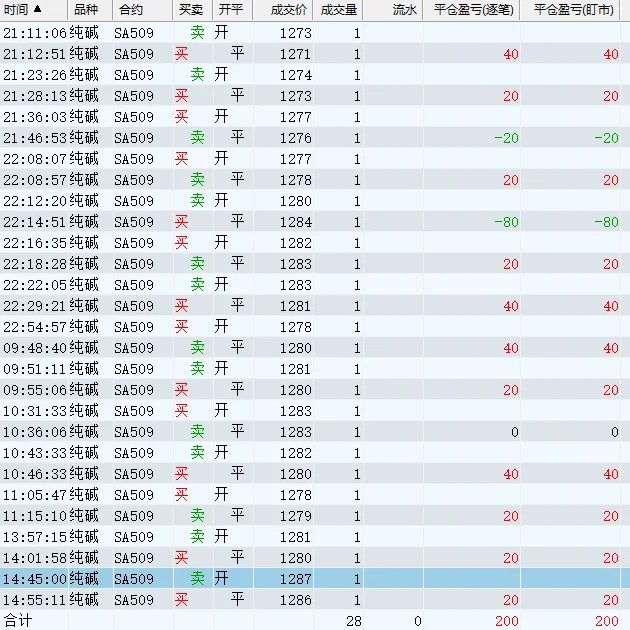
Task: Click price 1284 in the 22:14:51 row
Action: 295,222
